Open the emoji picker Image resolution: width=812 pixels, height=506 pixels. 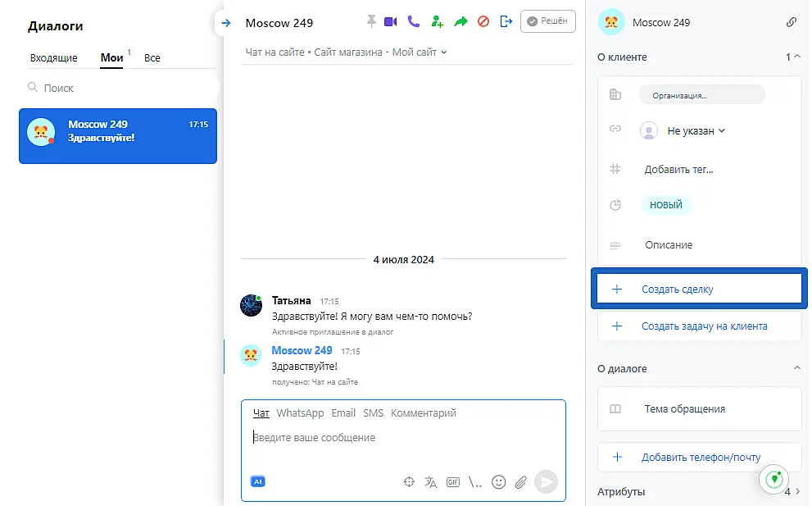point(498,482)
